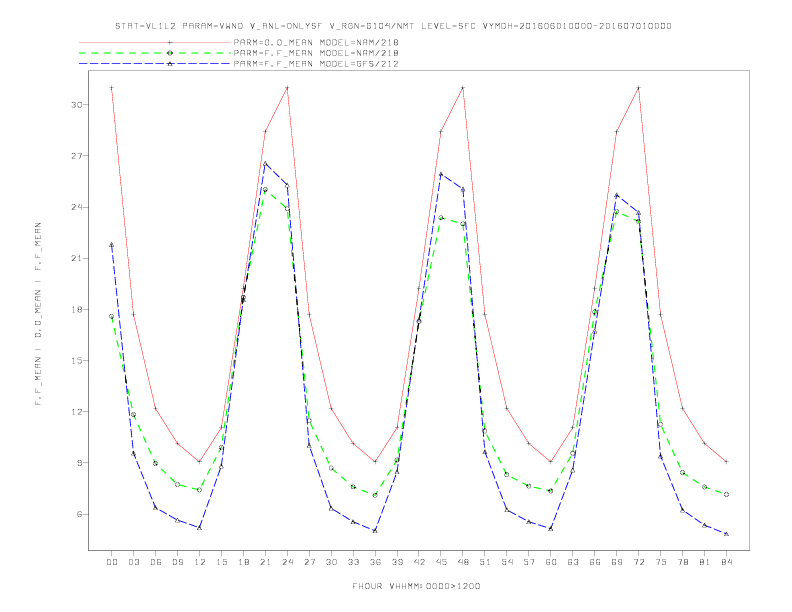Click x-axis forecast hour label 21
Screen dimensions: 792x612
click(265, 562)
